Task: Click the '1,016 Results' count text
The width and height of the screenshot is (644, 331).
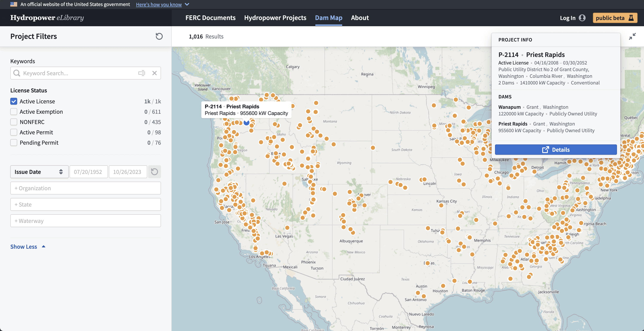Action: pyautogui.click(x=206, y=37)
